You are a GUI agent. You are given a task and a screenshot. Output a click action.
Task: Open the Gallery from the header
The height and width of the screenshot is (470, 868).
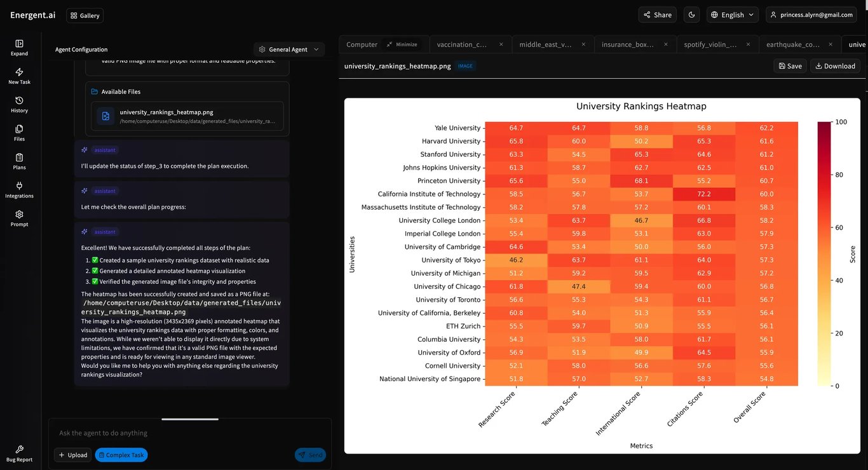[x=85, y=15]
